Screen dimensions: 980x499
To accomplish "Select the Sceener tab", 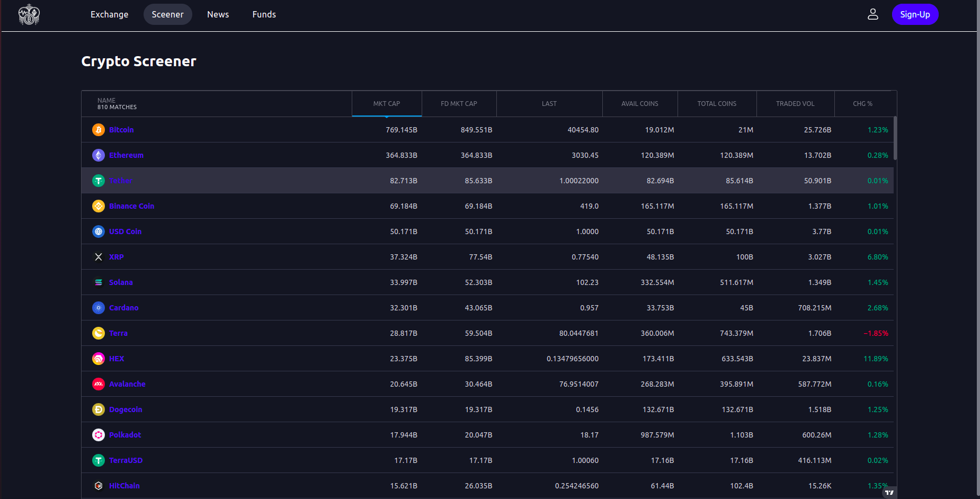I will 168,14.
